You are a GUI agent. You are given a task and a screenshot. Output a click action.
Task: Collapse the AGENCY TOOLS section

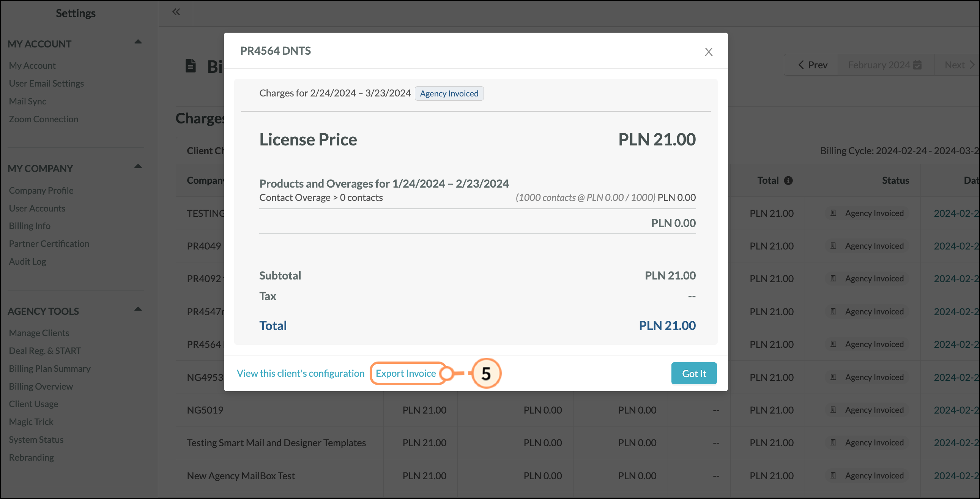[139, 309]
